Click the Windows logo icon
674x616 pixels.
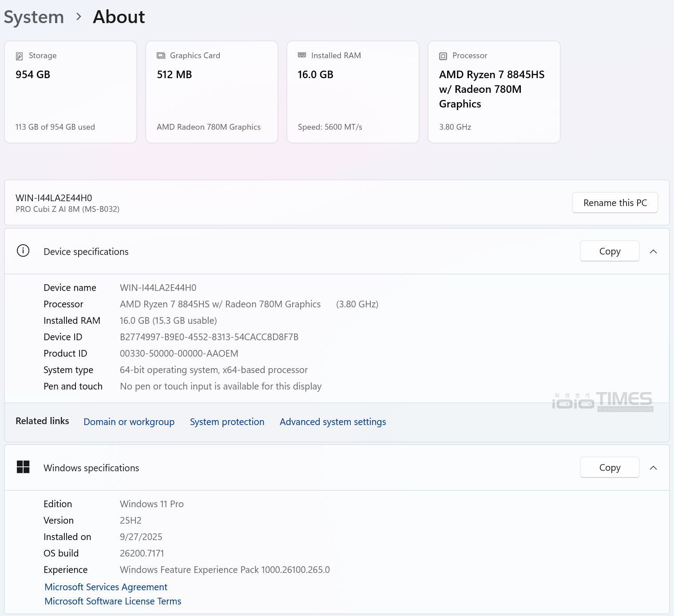pos(23,467)
